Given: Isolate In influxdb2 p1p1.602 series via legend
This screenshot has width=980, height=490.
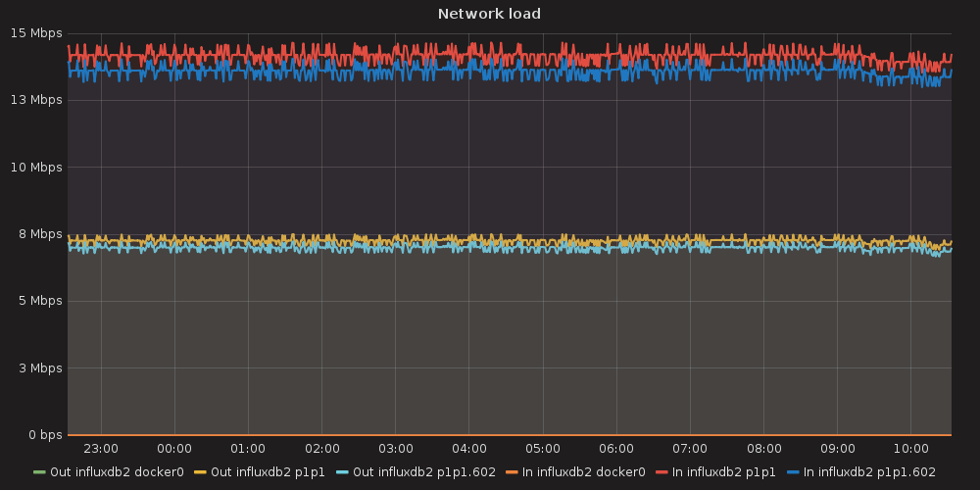Looking at the screenshot, I should pyautogui.click(x=869, y=472).
